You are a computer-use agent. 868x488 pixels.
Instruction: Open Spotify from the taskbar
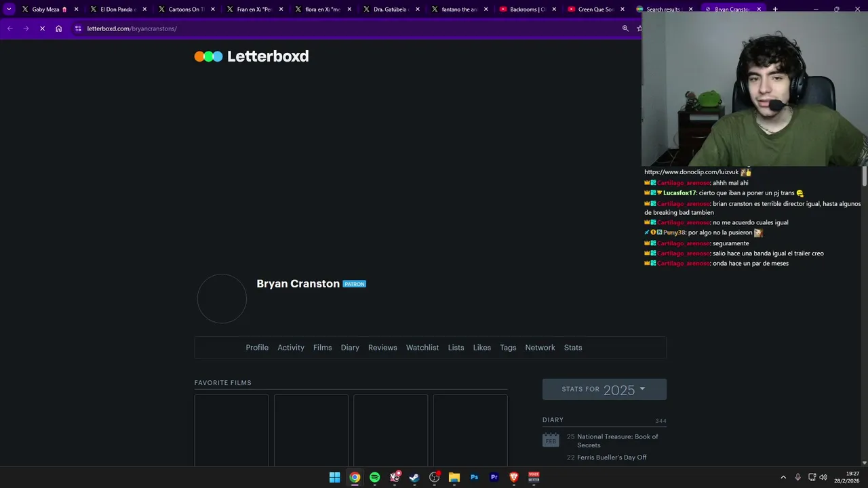(374, 477)
